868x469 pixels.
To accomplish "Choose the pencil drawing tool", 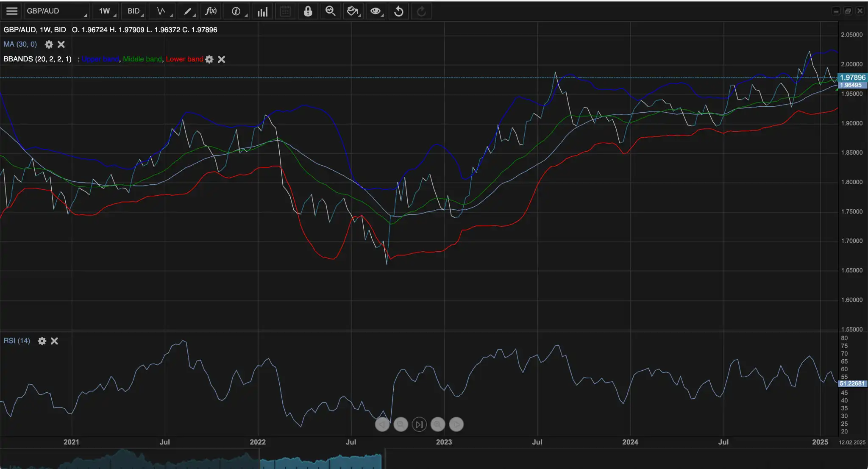I will click(188, 11).
